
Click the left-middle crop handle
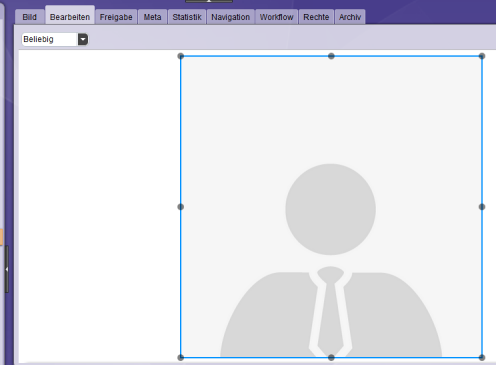pos(181,207)
